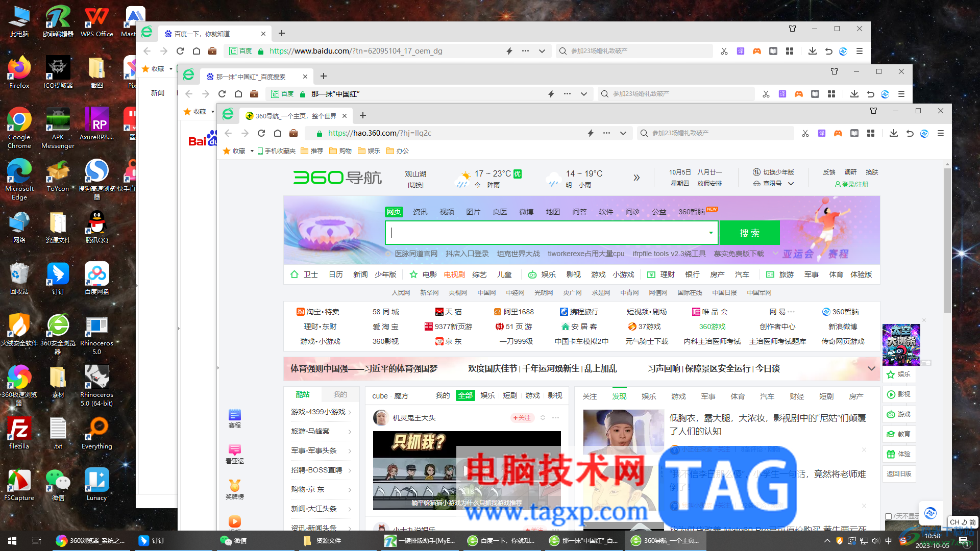Image resolution: width=980 pixels, height=551 pixels.
Task: Expand the search box suggestion dropdown arrow
Action: 710,233
